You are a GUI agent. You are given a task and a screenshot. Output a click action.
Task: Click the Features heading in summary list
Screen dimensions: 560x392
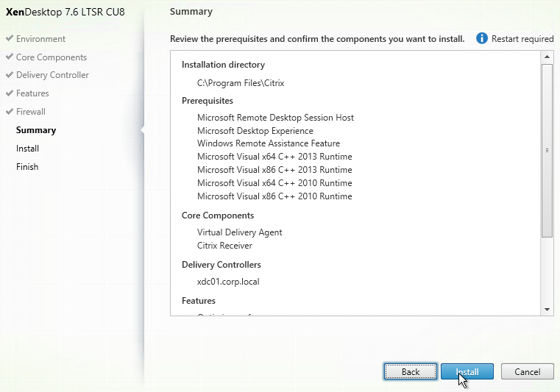pos(199,301)
